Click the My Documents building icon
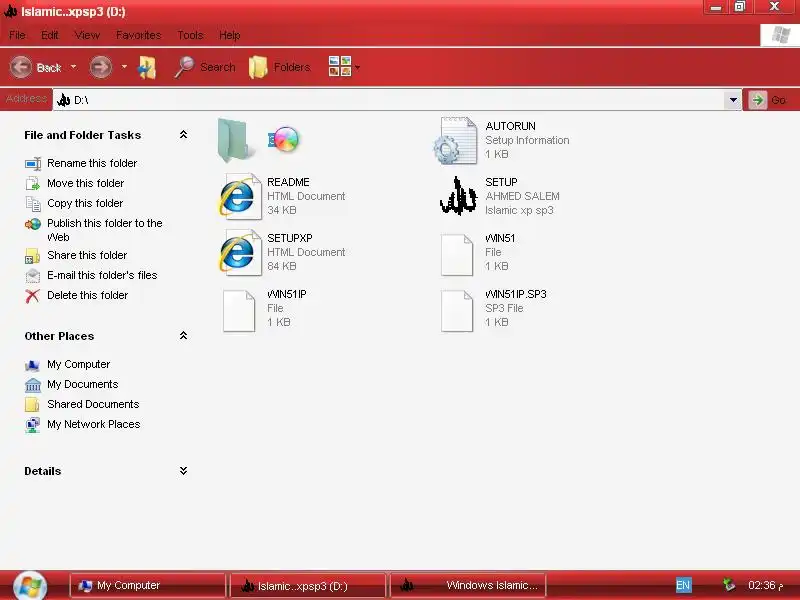Screen dimensions: 800x600 [x=33, y=385]
